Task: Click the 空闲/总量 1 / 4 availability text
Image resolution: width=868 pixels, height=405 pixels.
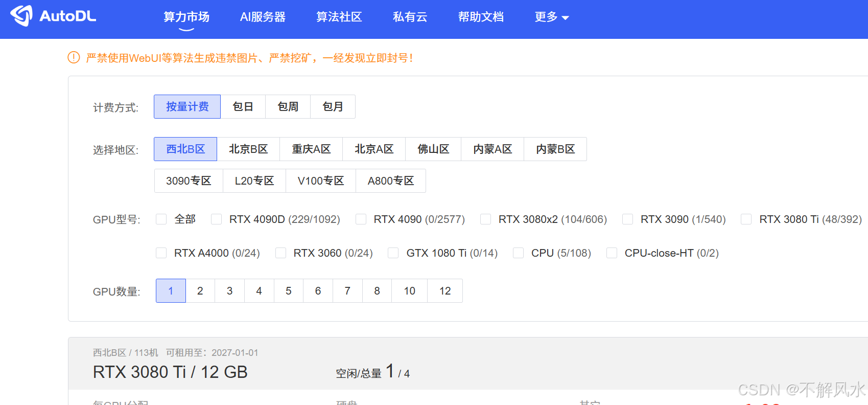Action: coord(372,372)
